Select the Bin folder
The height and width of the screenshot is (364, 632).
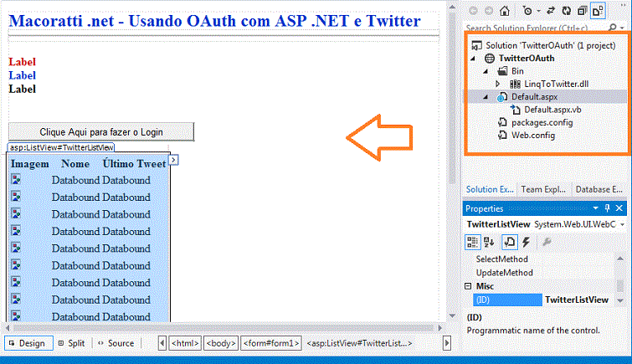(517, 71)
